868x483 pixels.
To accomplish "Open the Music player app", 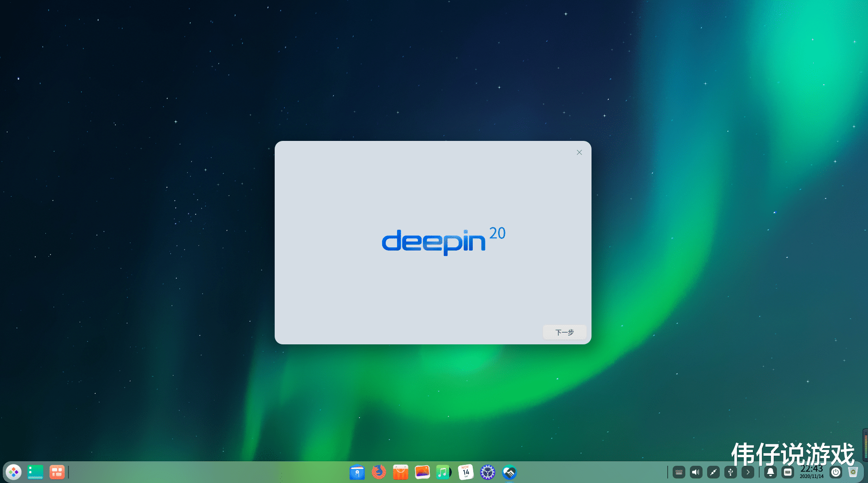I will [x=444, y=472].
